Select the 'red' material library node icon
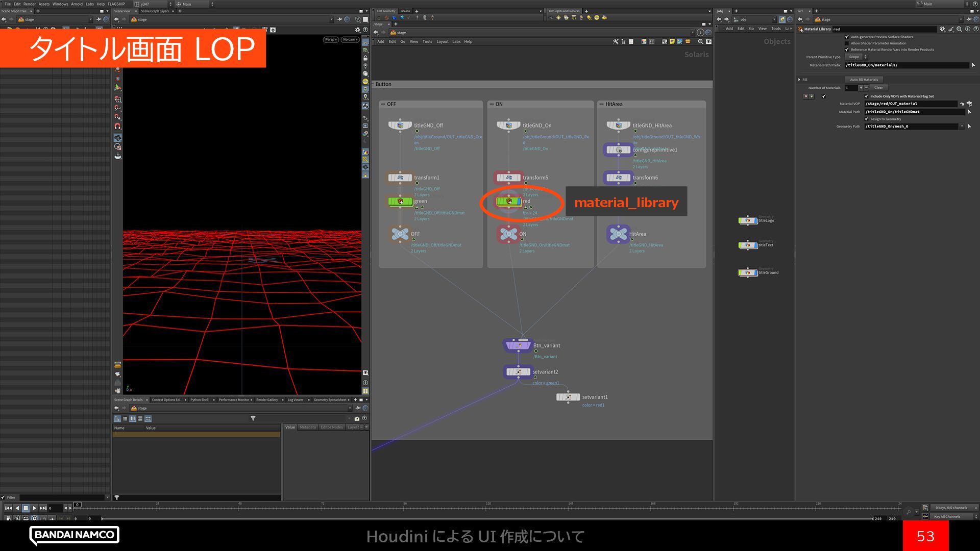Image resolution: width=980 pixels, height=551 pixels. [x=508, y=202]
